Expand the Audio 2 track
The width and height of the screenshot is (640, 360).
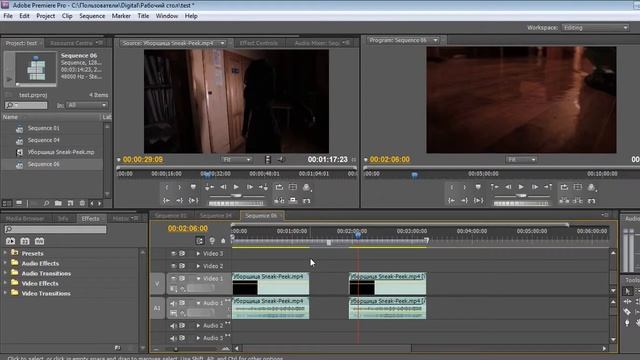tap(198, 326)
